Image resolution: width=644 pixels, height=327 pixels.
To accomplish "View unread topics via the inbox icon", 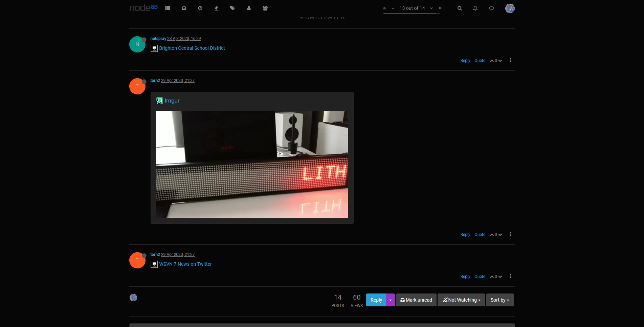I will [184, 8].
